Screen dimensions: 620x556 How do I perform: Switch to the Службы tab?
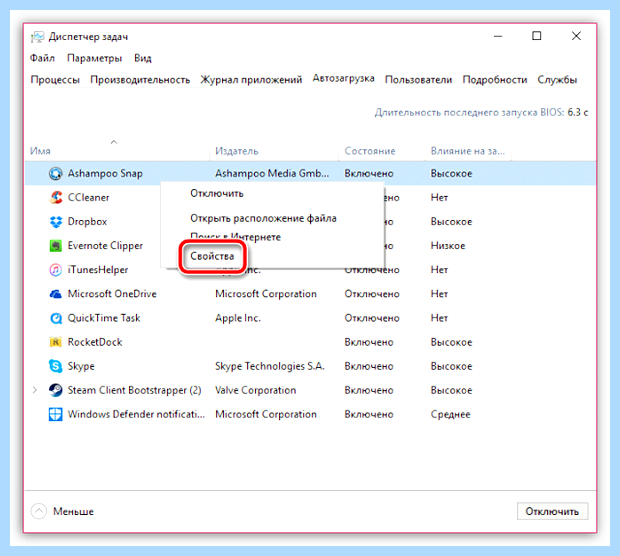pos(557,79)
